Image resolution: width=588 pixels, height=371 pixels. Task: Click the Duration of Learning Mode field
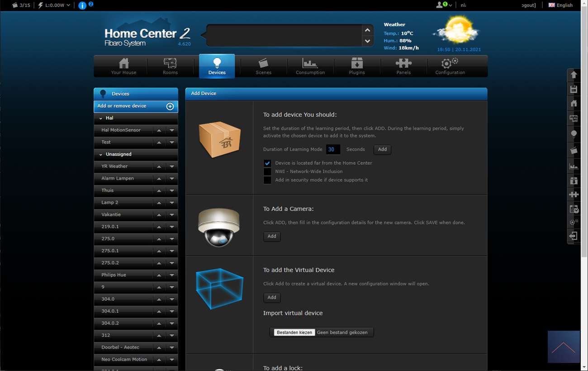point(333,149)
